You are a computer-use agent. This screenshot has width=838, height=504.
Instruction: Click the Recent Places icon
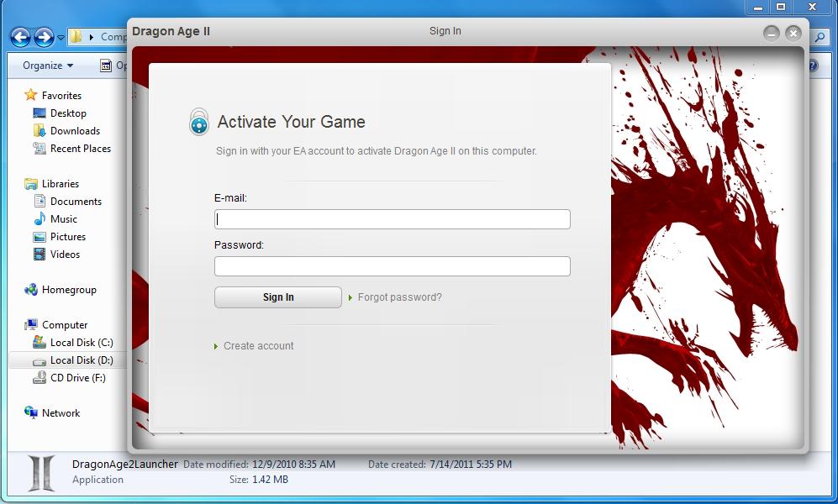(x=39, y=149)
